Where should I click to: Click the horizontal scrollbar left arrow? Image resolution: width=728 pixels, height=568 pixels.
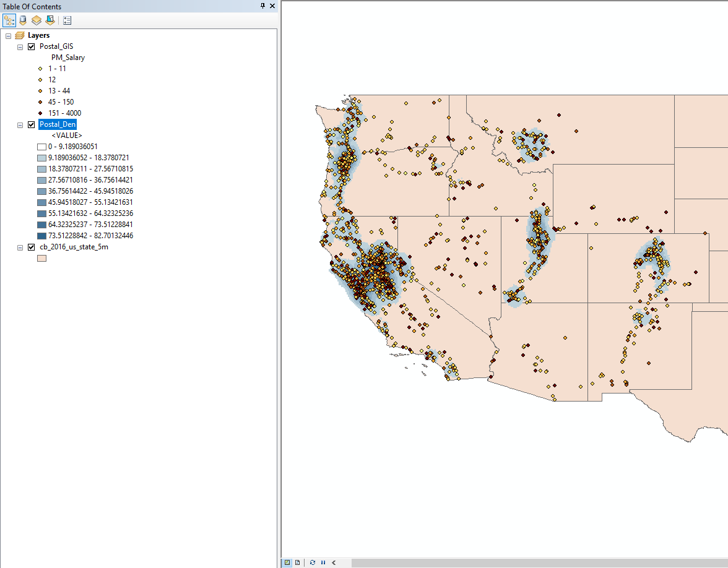click(x=334, y=562)
